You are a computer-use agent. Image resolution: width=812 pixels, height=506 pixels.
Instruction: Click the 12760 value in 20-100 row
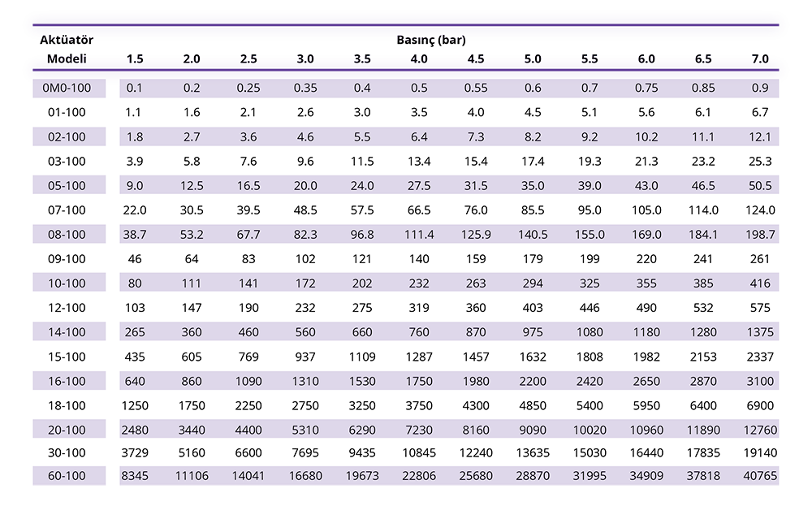click(760, 430)
